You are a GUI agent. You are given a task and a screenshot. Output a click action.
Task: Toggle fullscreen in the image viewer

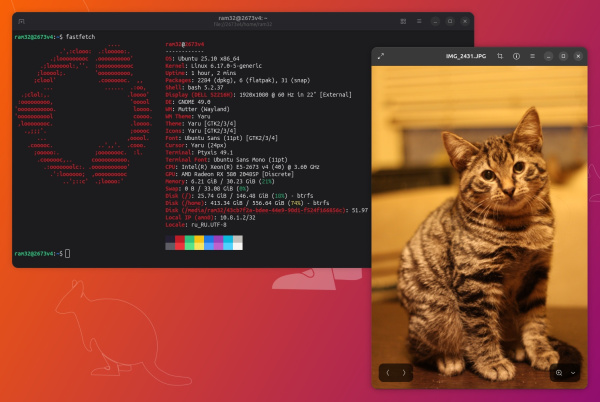coord(381,56)
